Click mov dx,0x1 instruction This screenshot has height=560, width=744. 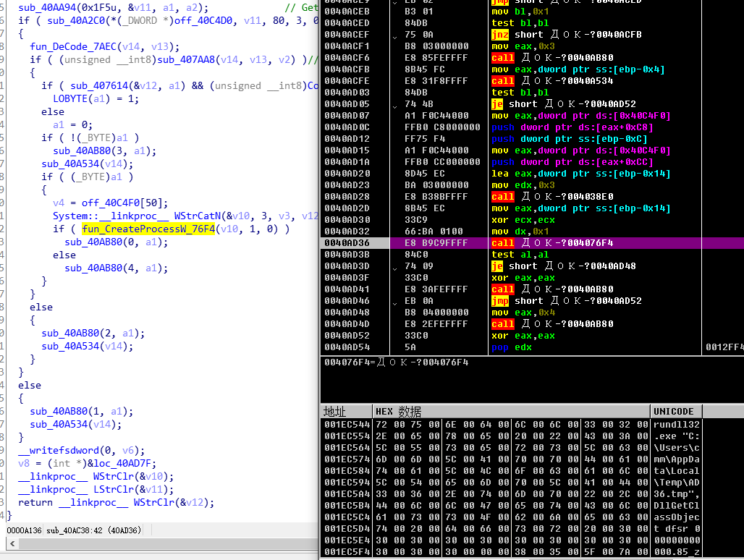520,232
